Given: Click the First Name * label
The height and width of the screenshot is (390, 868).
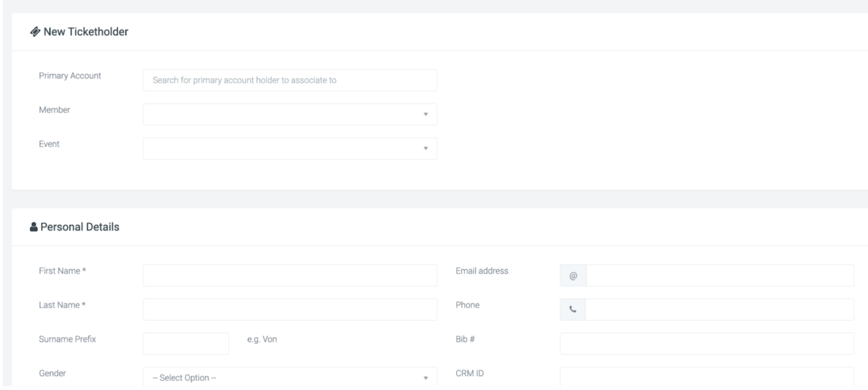Looking at the screenshot, I should [62, 271].
